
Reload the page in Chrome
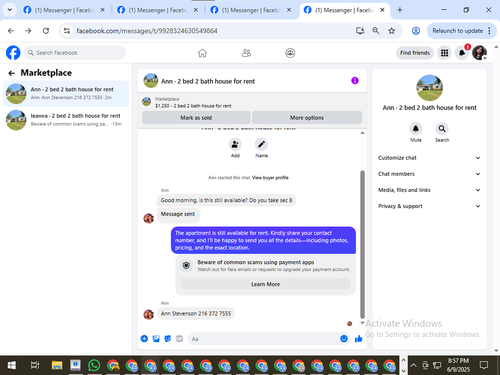[x=46, y=31]
